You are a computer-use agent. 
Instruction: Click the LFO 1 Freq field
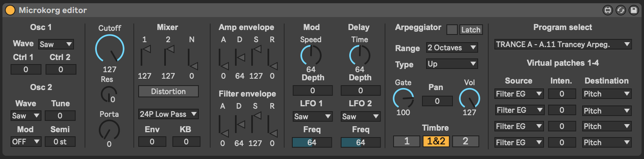312,142
